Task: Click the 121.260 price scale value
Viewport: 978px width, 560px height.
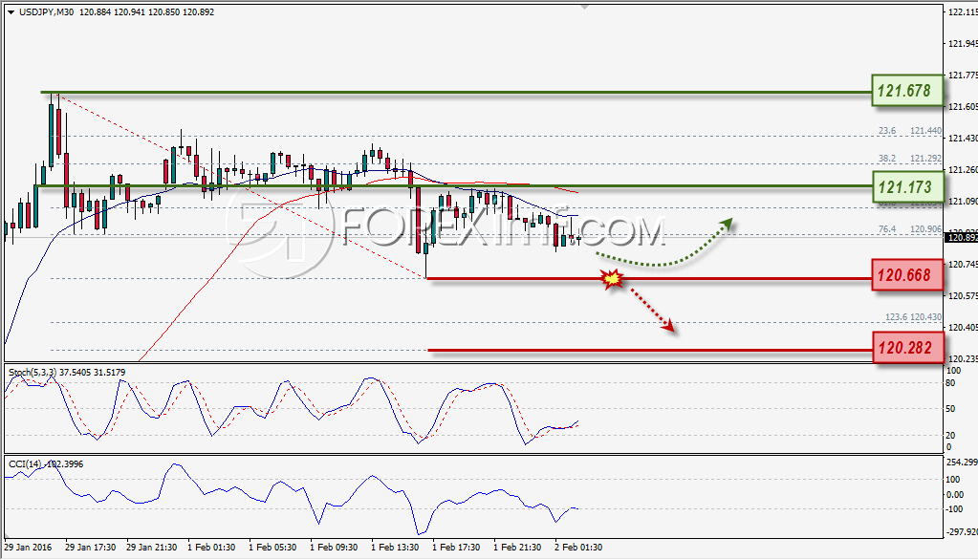Action: click(963, 169)
